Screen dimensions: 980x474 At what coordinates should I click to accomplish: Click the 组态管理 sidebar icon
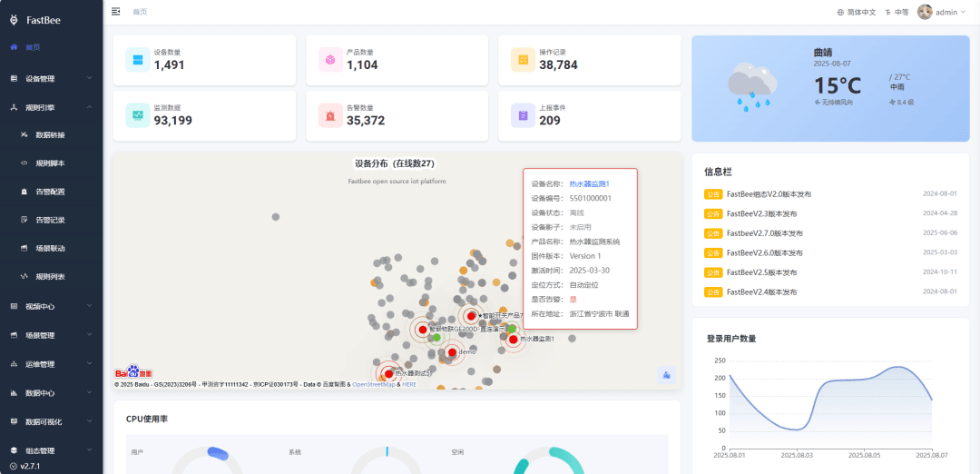tap(14, 450)
